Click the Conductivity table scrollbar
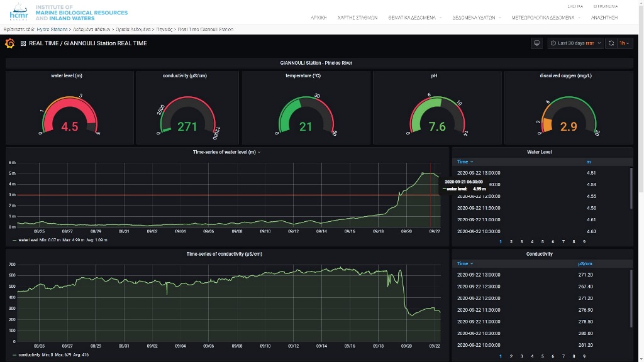Viewport: 644px width, 362px height. click(x=631, y=299)
